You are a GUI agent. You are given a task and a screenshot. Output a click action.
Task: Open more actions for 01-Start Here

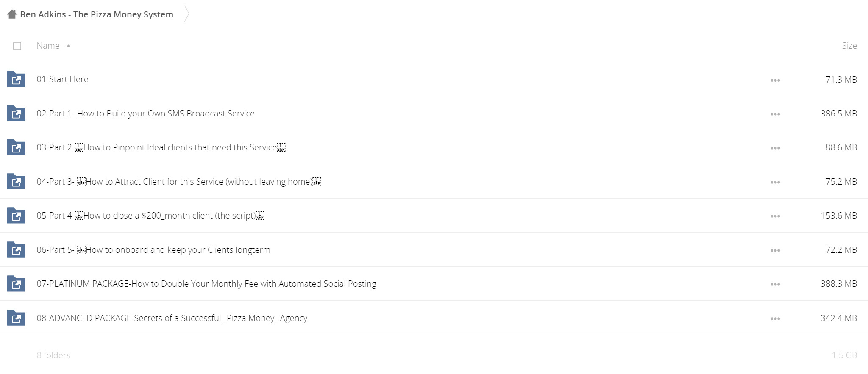[775, 80]
